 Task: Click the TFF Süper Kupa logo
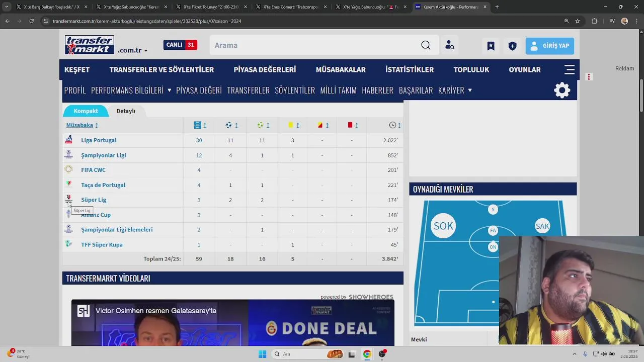(x=69, y=244)
